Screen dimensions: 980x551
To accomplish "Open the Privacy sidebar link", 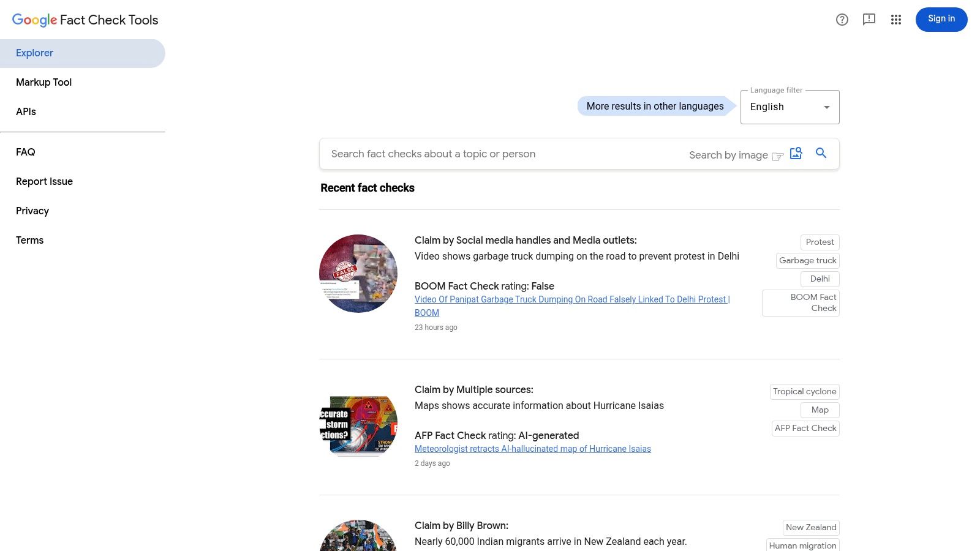I will (x=32, y=211).
